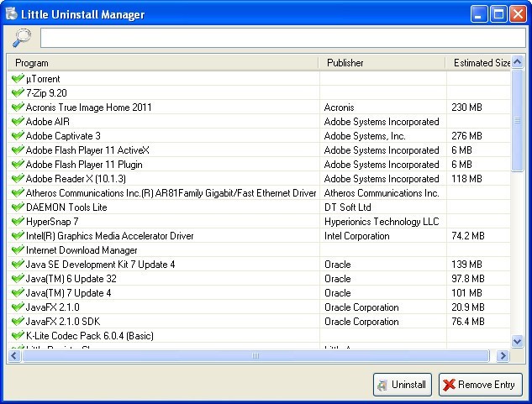This screenshot has width=532, height=404.
Task: Click check icon for Java SE Development Kit
Action: click(x=18, y=265)
